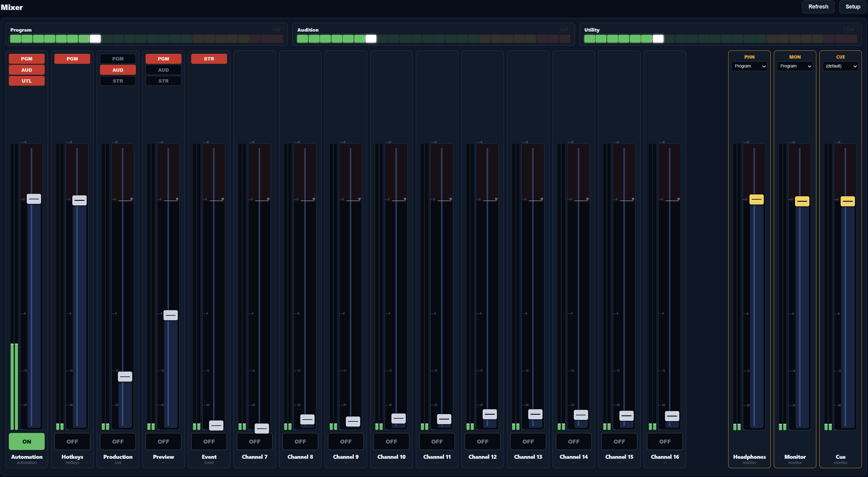Click the Headphones yellow fader handle
Viewport: 868px width, 477px height.
[x=756, y=199]
